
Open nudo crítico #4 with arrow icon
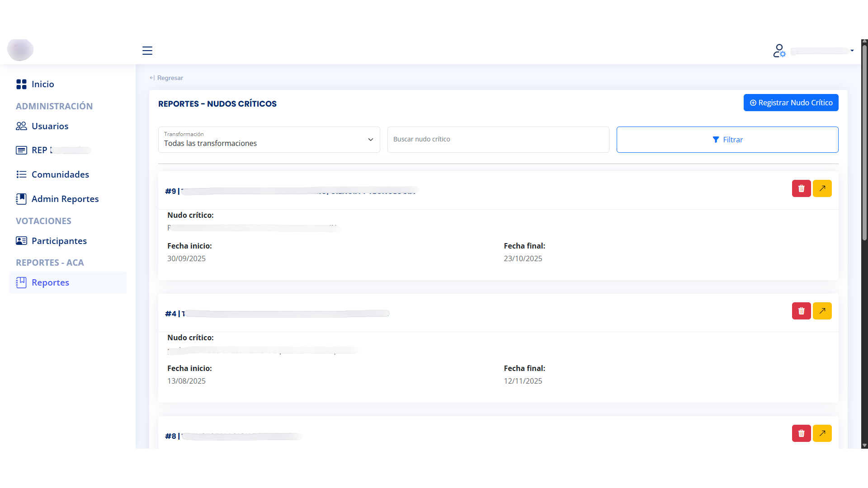click(x=822, y=311)
